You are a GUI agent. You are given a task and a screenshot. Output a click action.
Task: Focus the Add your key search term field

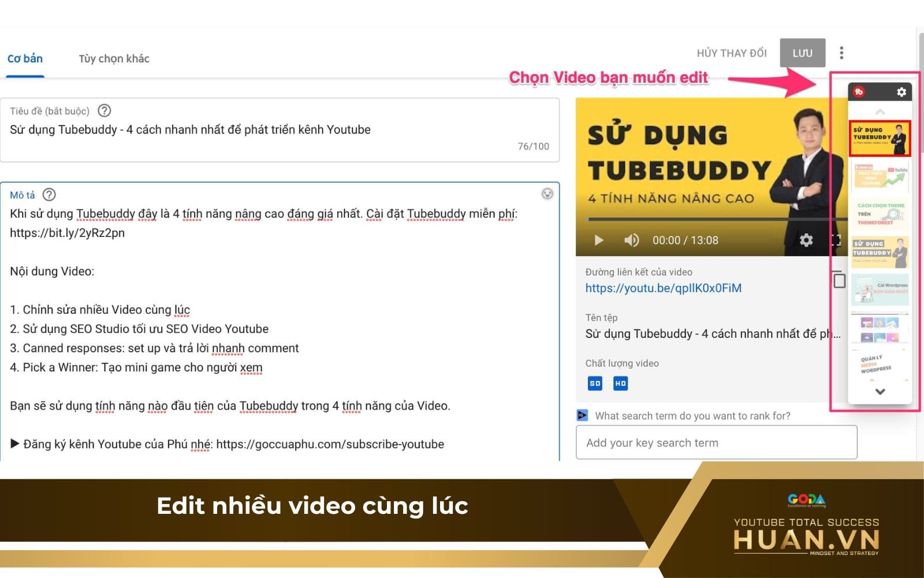click(716, 443)
